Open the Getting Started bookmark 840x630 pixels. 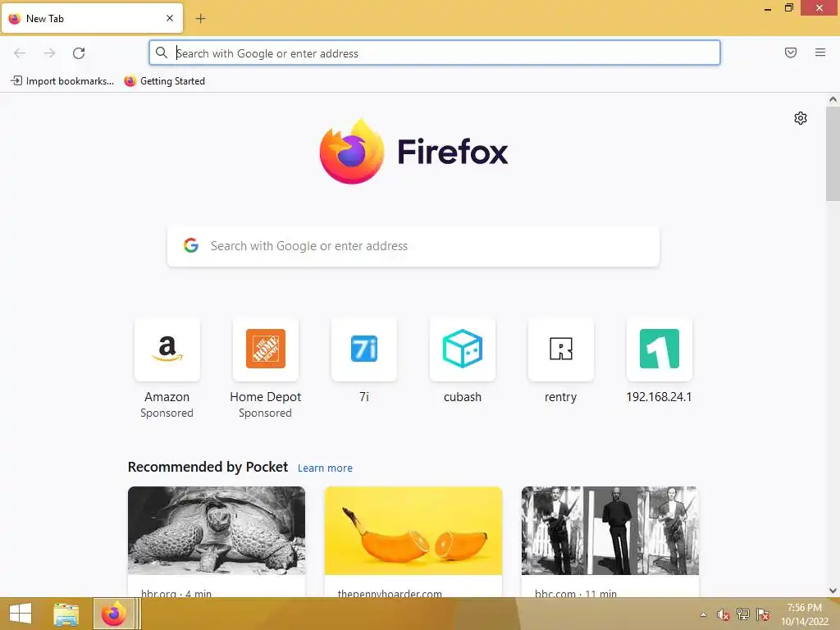click(164, 81)
